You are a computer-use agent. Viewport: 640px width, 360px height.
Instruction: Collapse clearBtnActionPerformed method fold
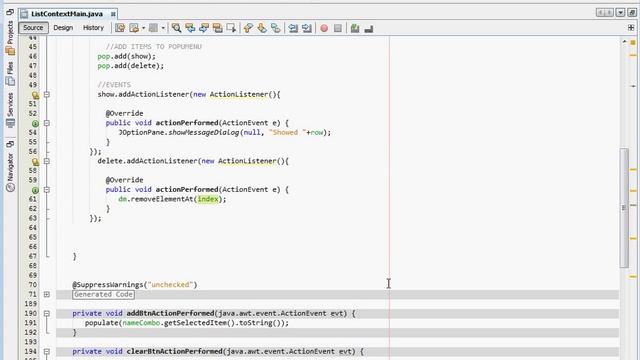[47, 351]
